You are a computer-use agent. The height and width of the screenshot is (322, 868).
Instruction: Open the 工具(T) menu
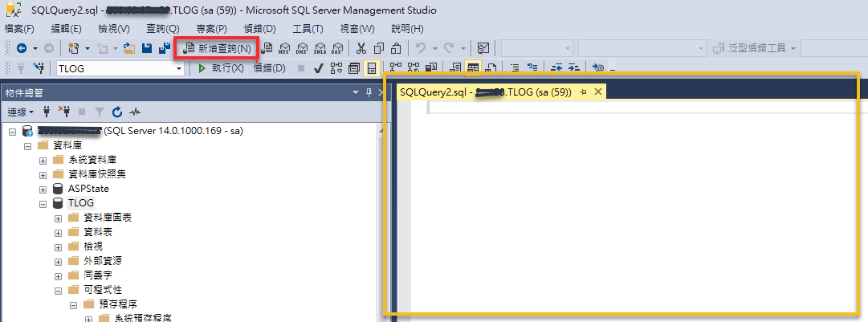(x=308, y=29)
